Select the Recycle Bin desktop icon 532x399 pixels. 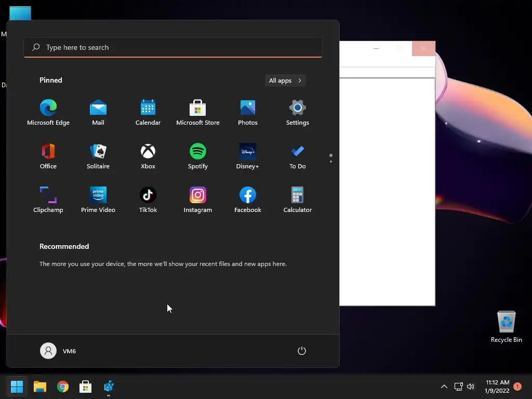506,327
